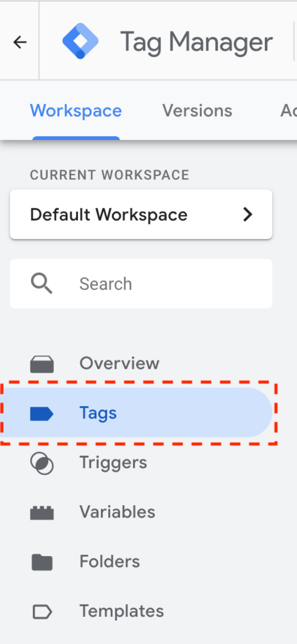
Task: Select the Tags sidebar icon
Action: point(42,413)
